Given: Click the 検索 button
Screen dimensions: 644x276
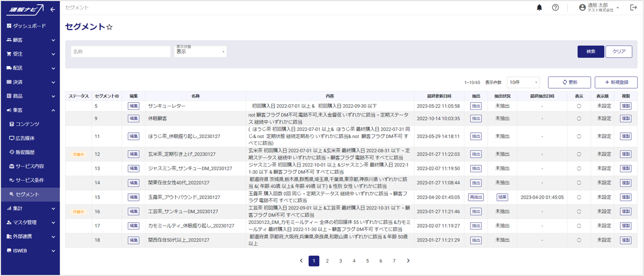Looking at the screenshot, I should pyautogui.click(x=590, y=52).
